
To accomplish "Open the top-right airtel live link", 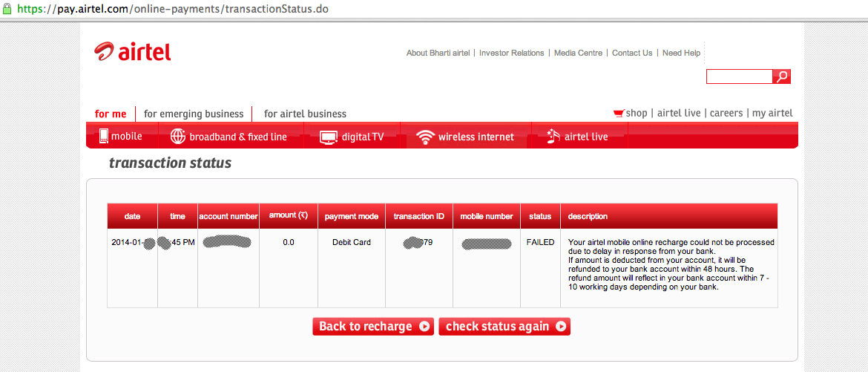I will pos(679,113).
